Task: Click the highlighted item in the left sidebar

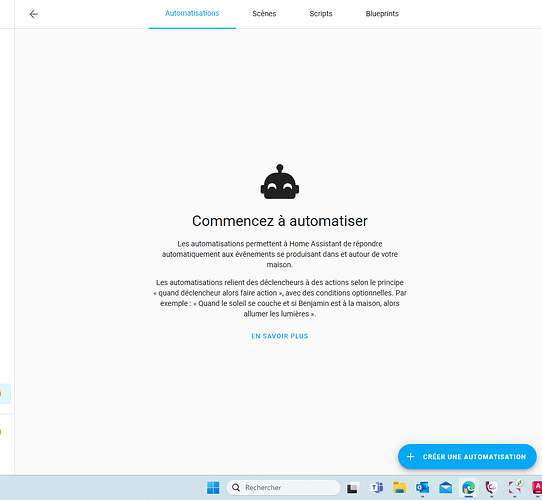Action: 5,393
